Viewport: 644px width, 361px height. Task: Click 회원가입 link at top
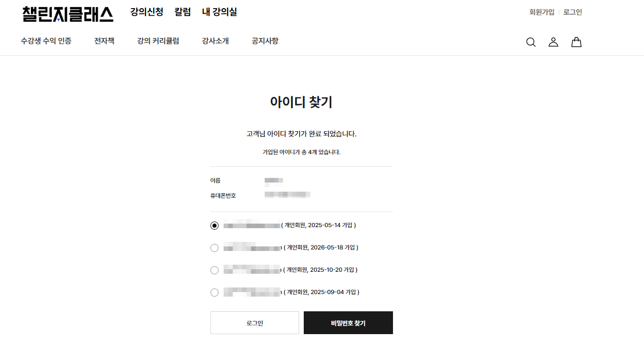click(x=542, y=12)
